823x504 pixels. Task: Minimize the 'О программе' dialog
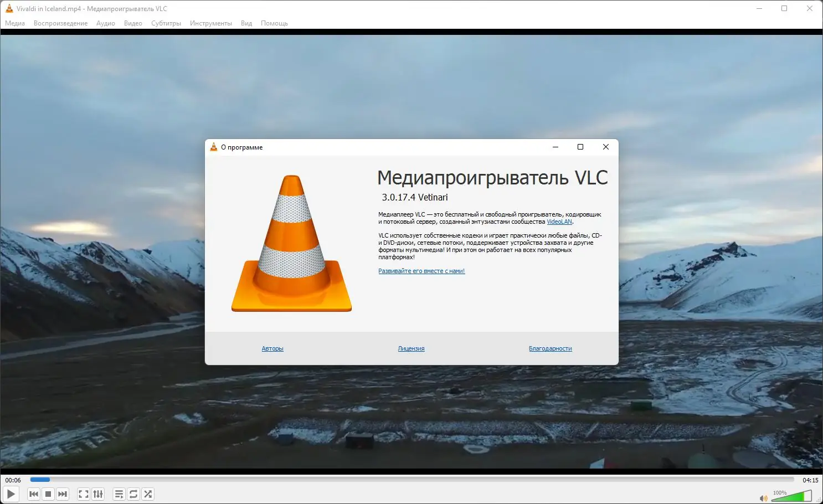coord(555,147)
